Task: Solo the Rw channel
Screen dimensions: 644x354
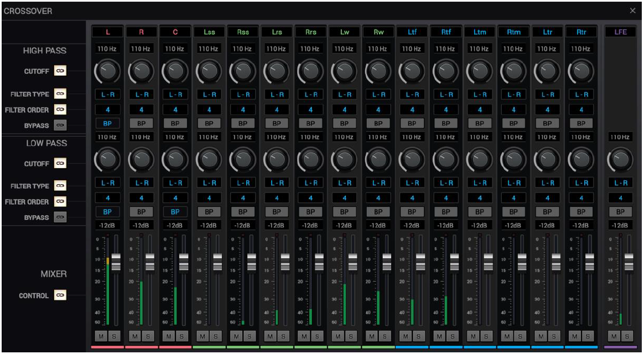Action: (385, 336)
